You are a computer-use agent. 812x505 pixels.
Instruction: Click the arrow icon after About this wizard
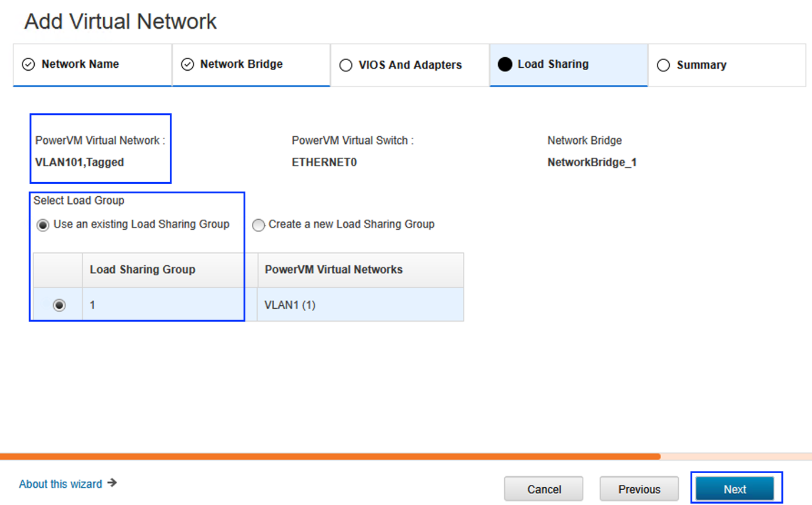(112, 483)
